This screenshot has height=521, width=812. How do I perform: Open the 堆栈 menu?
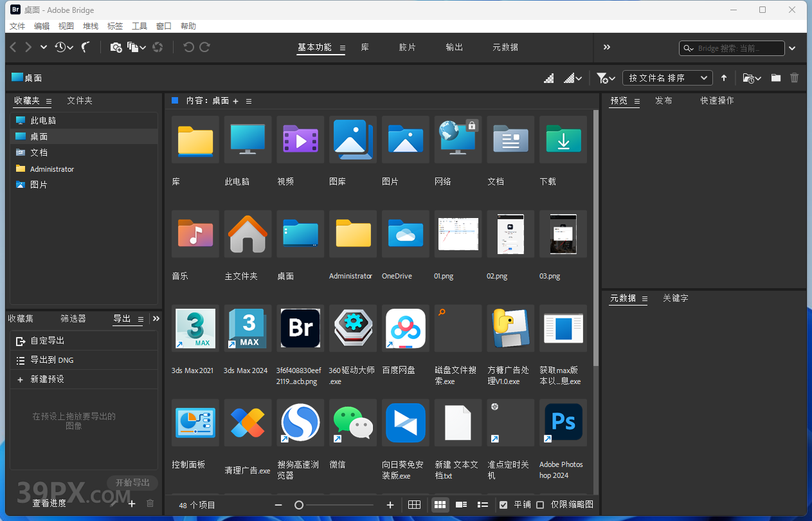[91, 26]
